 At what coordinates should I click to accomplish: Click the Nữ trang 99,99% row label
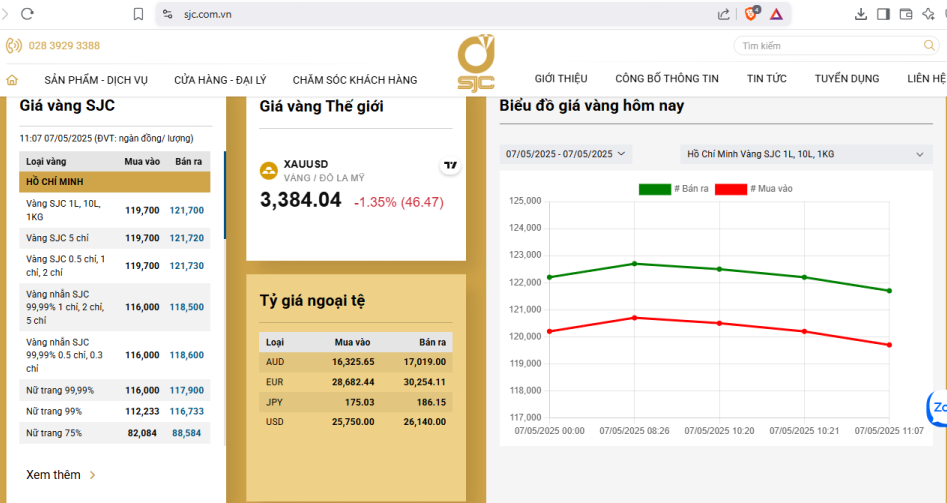(x=60, y=391)
